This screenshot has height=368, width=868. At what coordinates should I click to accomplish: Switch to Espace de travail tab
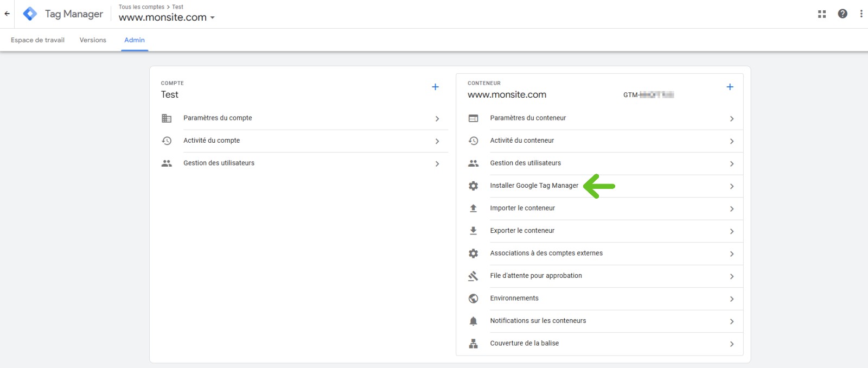click(37, 40)
